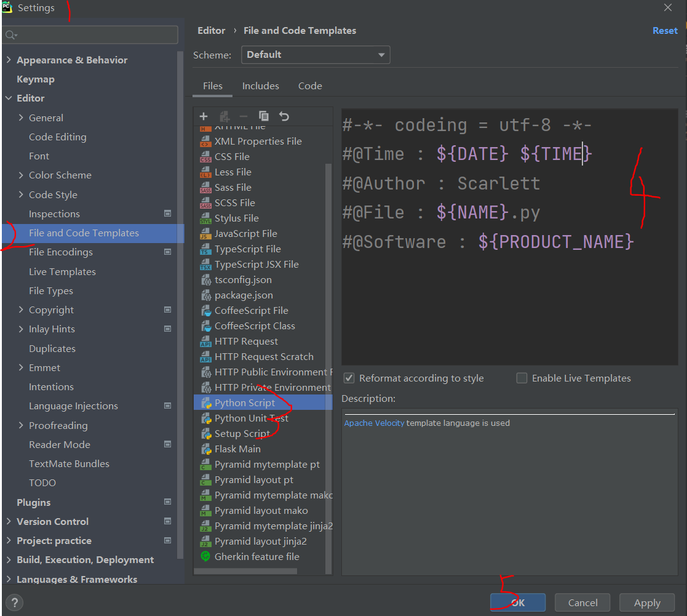Open the Scheme Default dropdown
The height and width of the screenshot is (616, 687).
(x=316, y=55)
